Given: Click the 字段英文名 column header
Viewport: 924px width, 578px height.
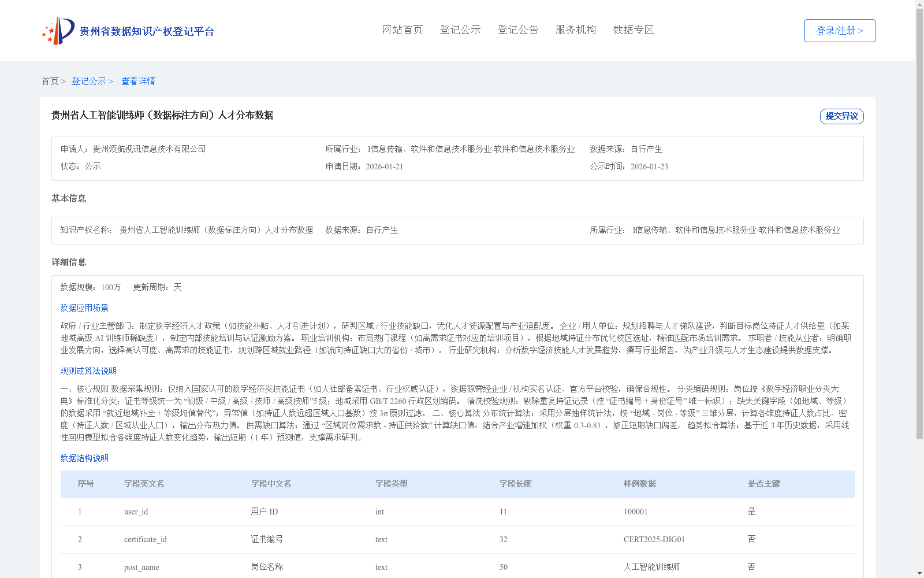Looking at the screenshot, I should click(x=144, y=484).
